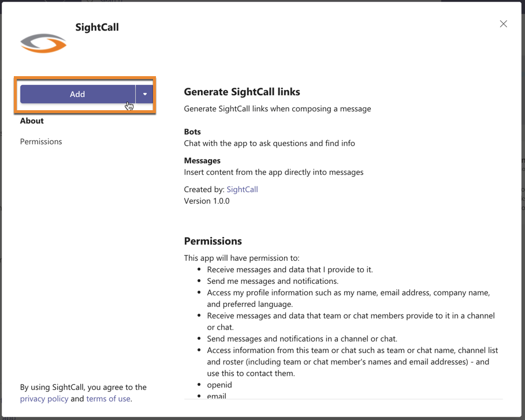Click the Add button
The width and height of the screenshot is (525, 420).
[x=77, y=94]
